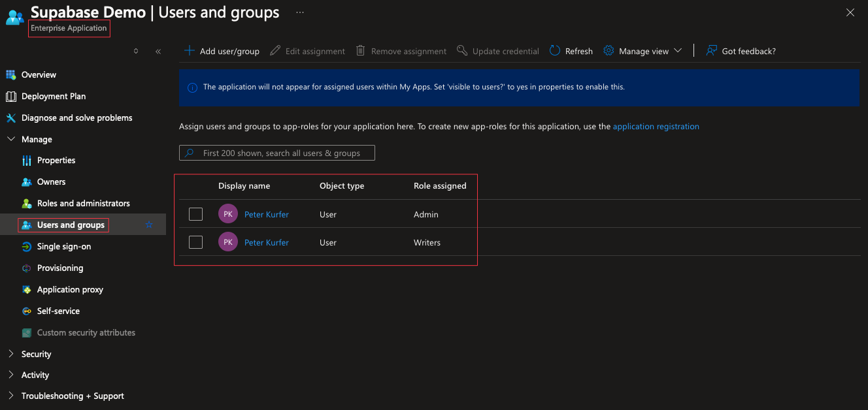Viewport: 868px width, 410px height.
Task: Click the PK avatar in Admin row
Action: point(228,214)
